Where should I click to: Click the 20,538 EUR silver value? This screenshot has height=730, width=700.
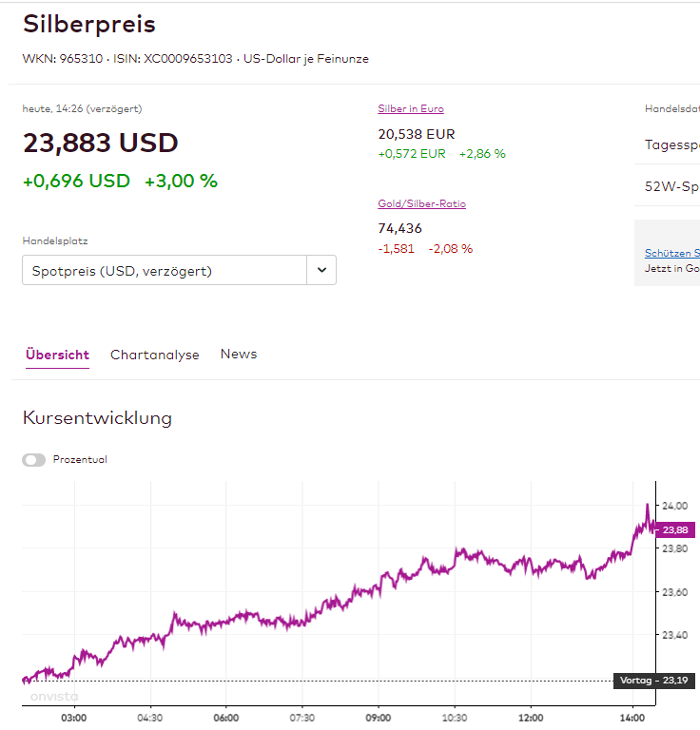(x=417, y=134)
